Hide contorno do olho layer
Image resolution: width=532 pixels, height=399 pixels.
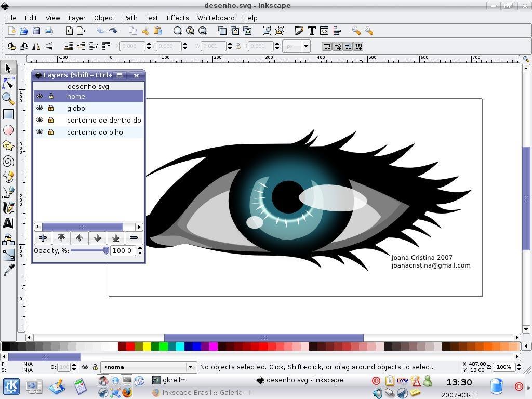(39, 132)
